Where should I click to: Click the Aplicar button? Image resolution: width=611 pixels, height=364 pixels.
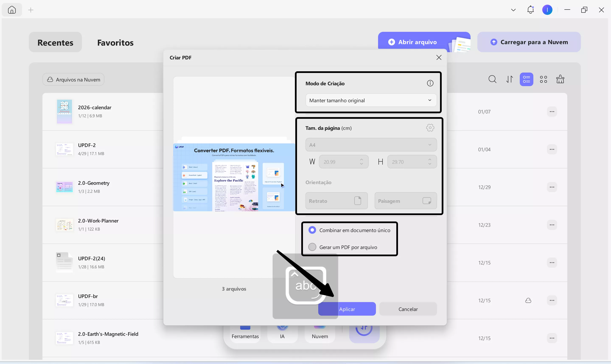coord(347,309)
